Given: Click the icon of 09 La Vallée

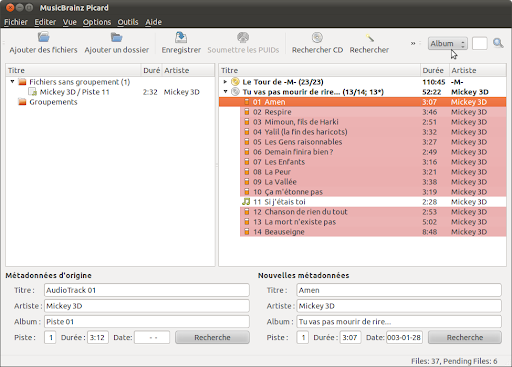Looking at the screenshot, I should 247,182.
